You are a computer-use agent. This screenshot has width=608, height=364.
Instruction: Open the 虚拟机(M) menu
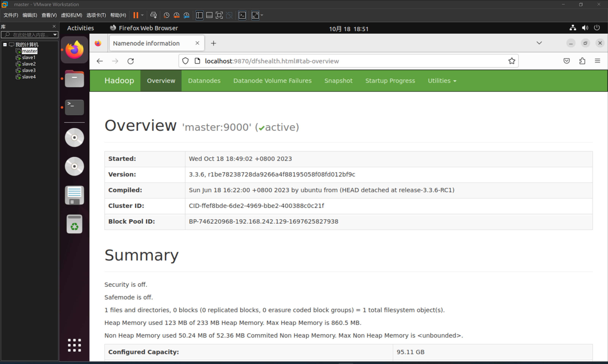(71, 15)
